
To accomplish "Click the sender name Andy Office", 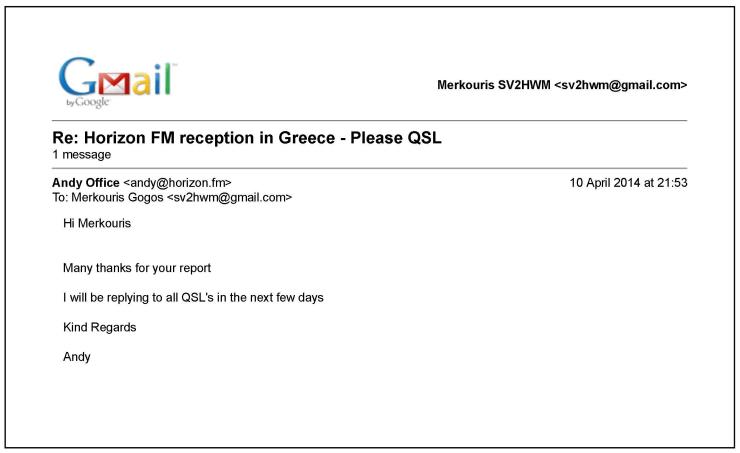I will pyautogui.click(x=86, y=183).
